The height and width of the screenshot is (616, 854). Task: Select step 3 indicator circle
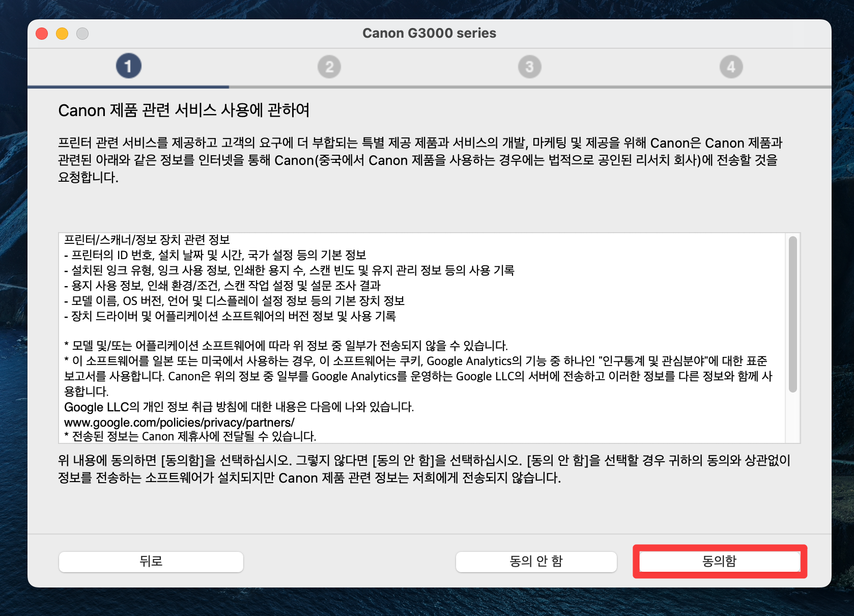530,67
